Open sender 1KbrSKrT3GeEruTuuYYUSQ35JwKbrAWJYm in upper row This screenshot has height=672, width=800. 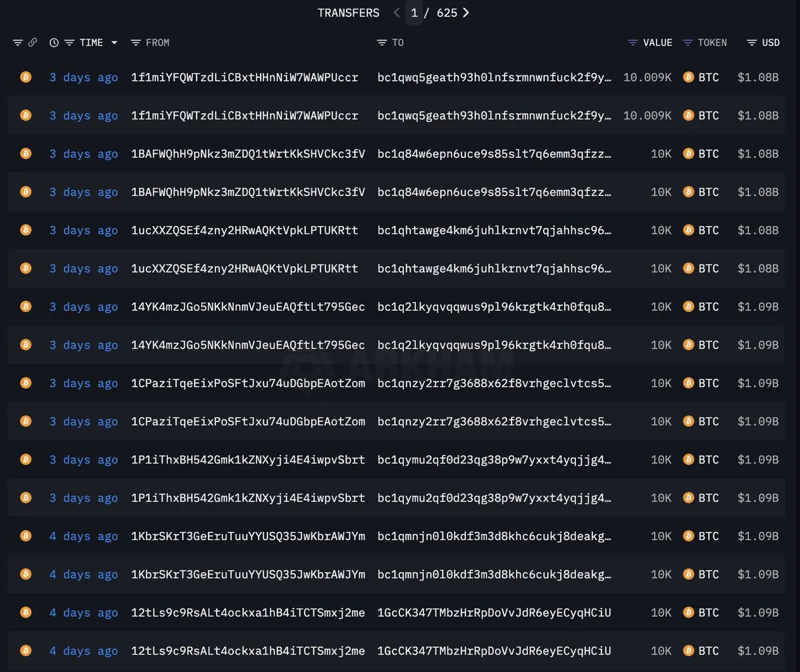248,536
